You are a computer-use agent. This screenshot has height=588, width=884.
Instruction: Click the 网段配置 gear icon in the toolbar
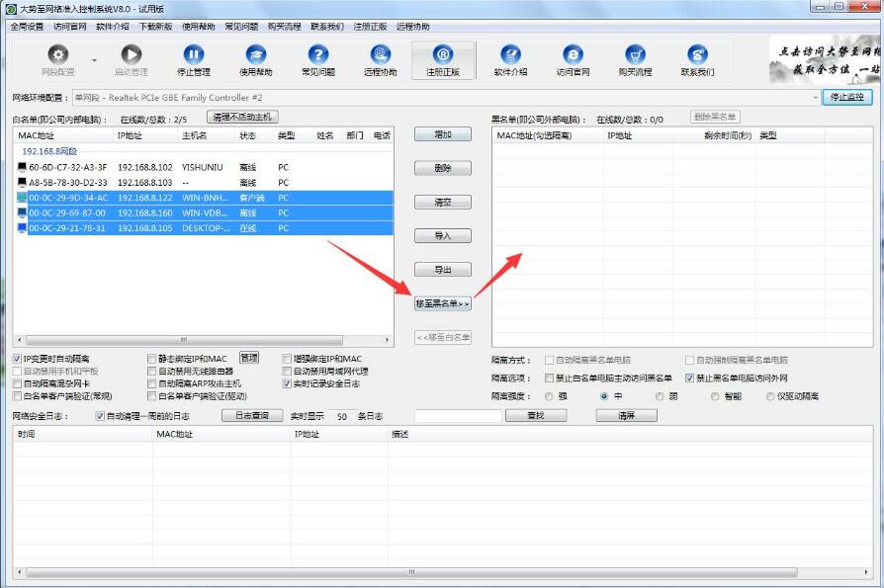(x=58, y=54)
